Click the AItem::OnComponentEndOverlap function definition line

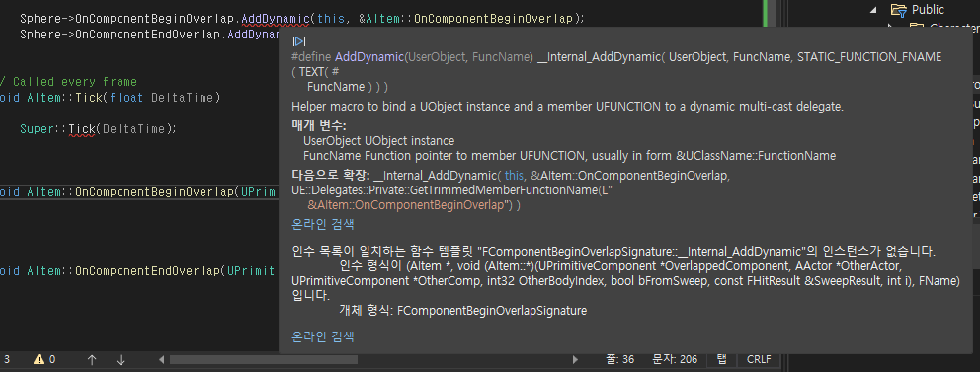pos(138,271)
